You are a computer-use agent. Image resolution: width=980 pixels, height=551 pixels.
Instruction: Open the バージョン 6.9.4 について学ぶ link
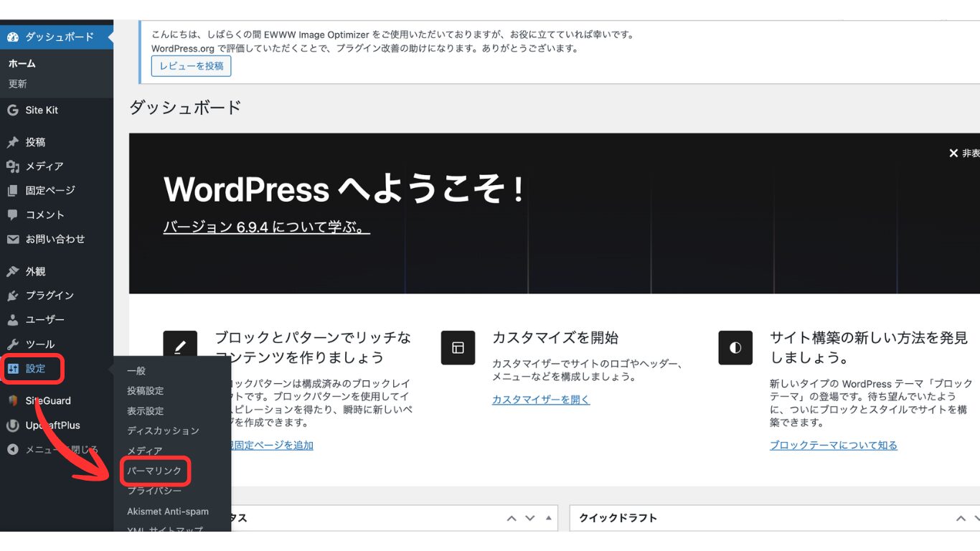coord(267,227)
